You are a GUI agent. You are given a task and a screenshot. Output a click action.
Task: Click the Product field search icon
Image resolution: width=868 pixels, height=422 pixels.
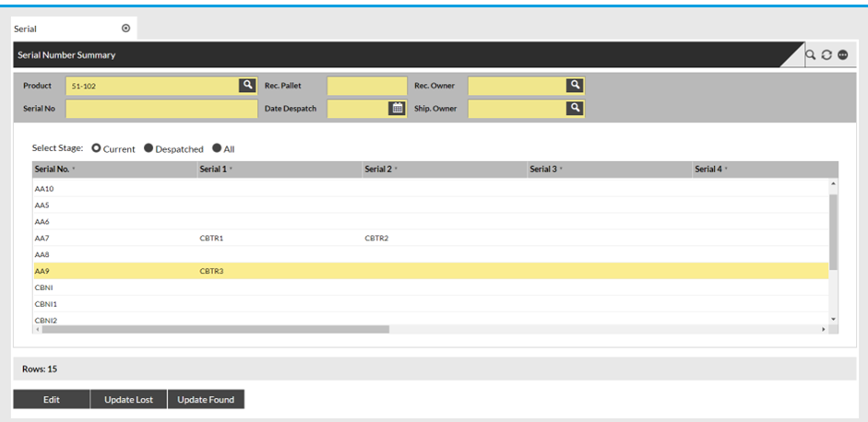[247, 86]
